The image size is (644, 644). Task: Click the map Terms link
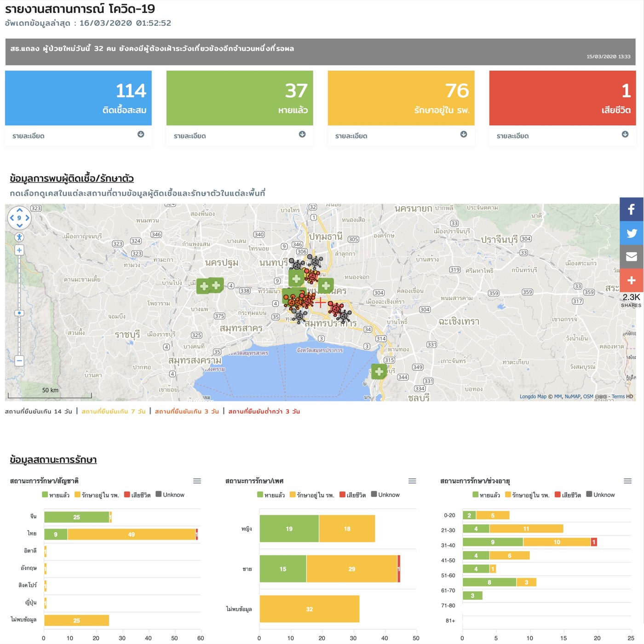(x=618, y=396)
